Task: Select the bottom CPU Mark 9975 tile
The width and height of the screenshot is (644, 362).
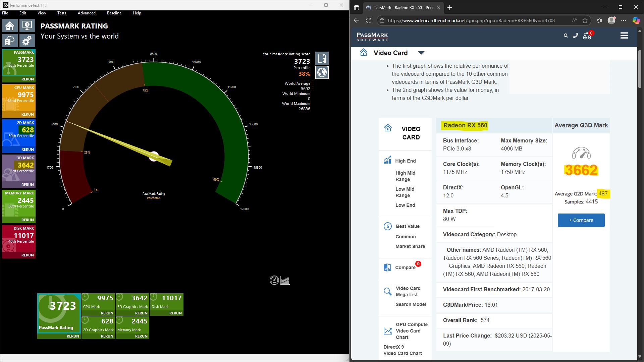Action: click(98, 304)
